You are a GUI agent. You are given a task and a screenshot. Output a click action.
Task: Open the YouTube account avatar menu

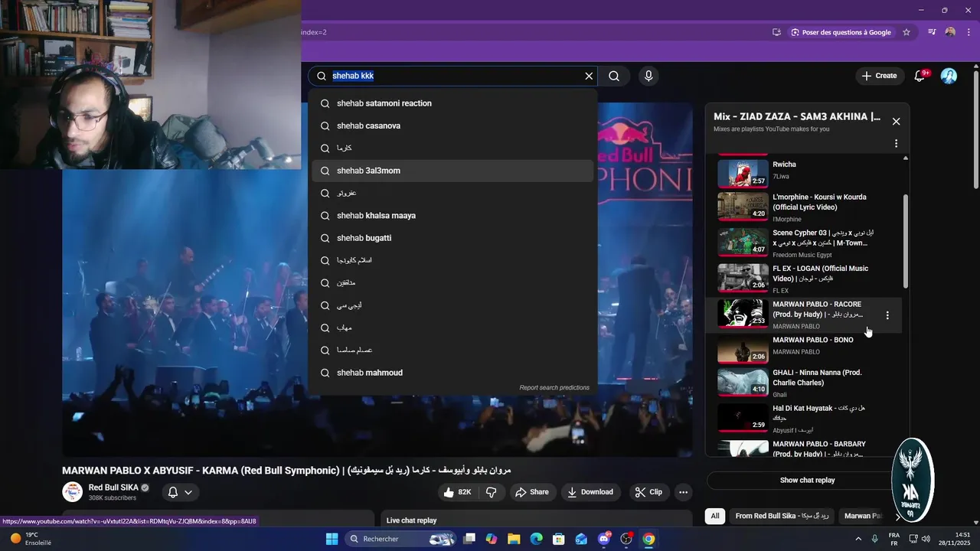[949, 76]
